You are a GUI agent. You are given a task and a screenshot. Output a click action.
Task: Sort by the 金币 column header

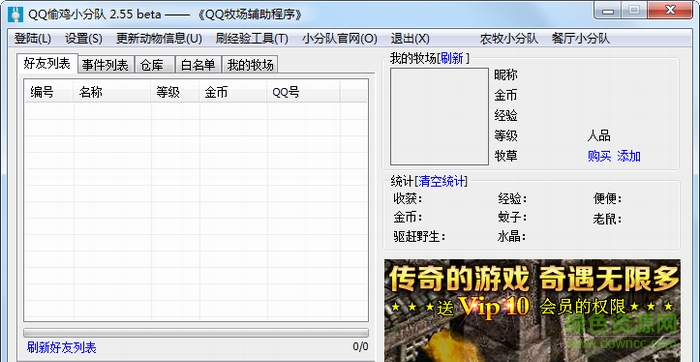pos(233,92)
